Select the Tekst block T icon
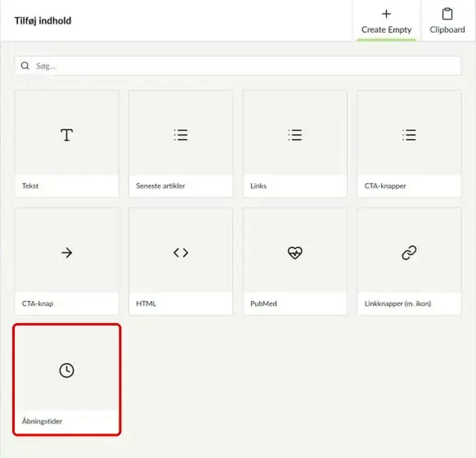476x458 pixels. (66, 135)
